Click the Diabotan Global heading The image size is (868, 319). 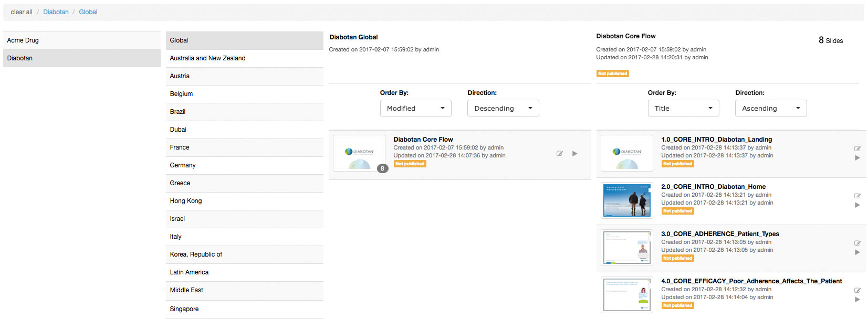coord(353,37)
